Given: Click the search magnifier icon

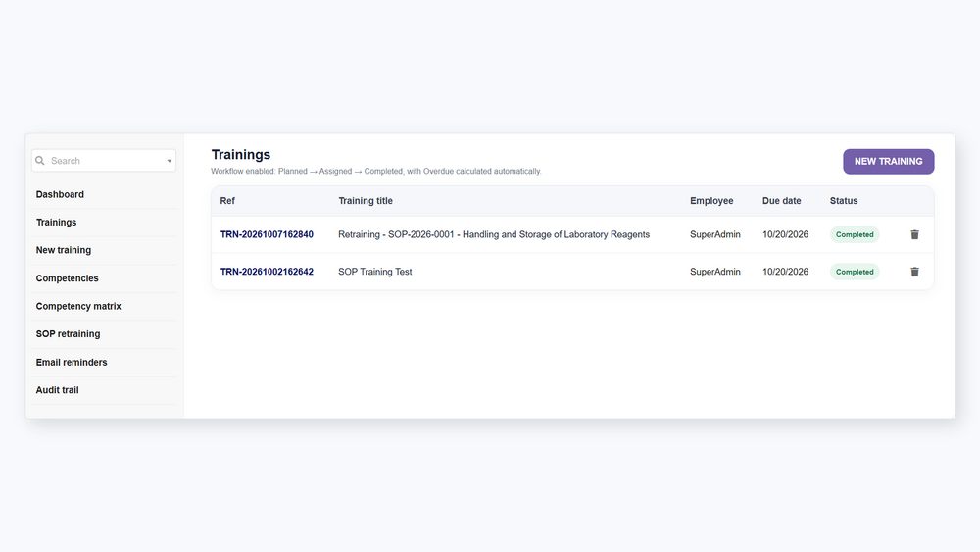Looking at the screenshot, I should point(40,161).
